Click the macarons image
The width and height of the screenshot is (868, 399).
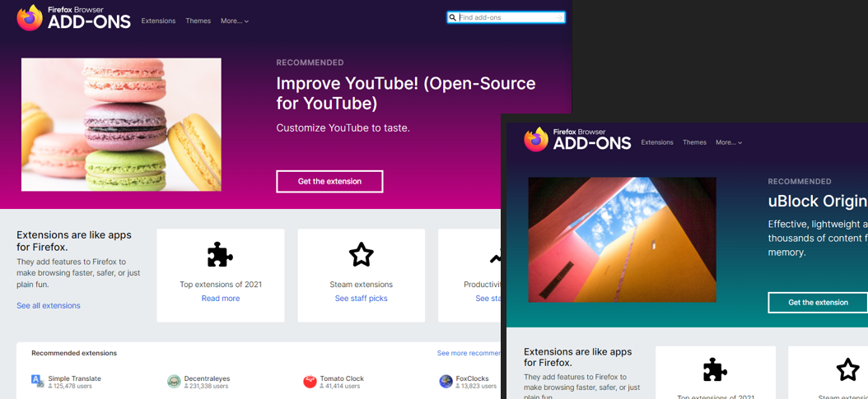(x=121, y=124)
